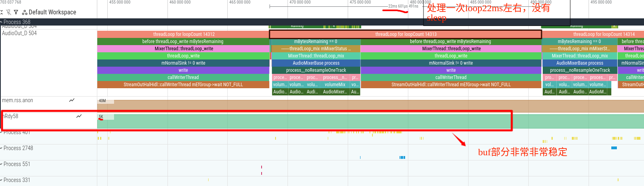This screenshot has height=186, width=644.
Task: Select mBytesRemaining == 0 slice under loopCount 14313
Action: pos(315,42)
